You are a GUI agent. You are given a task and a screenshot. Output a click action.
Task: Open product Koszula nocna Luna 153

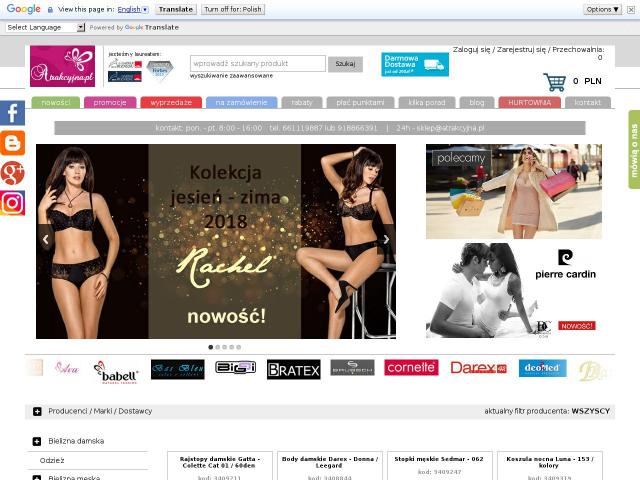click(549, 462)
